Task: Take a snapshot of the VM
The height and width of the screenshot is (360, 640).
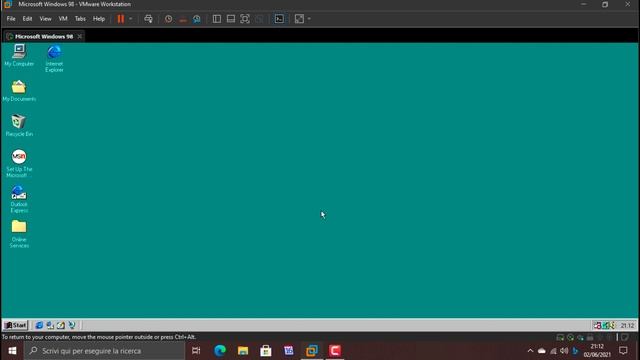Action: click(x=169, y=19)
